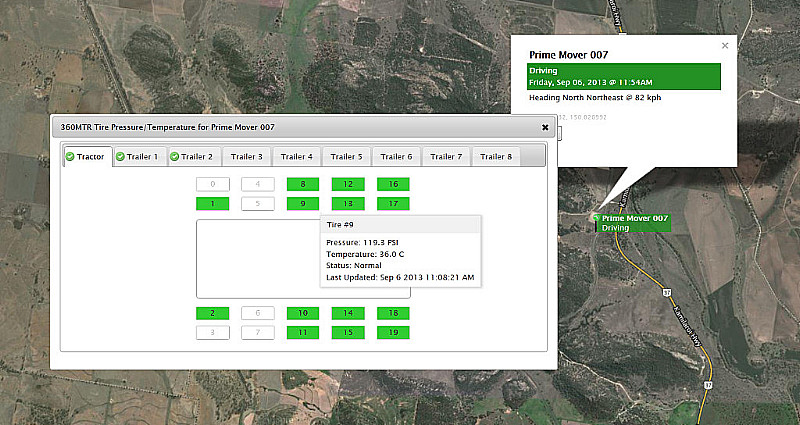Select tire 16 status box

(x=393, y=184)
